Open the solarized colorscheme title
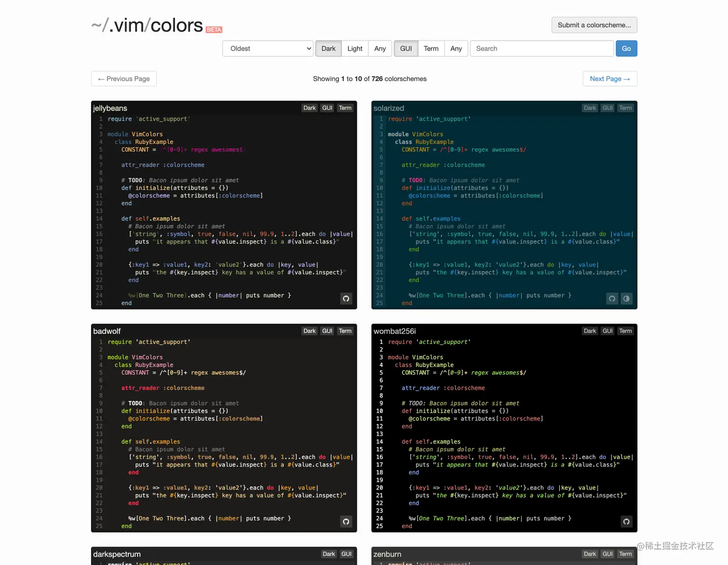The height and width of the screenshot is (565, 728). tap(389, 108)
